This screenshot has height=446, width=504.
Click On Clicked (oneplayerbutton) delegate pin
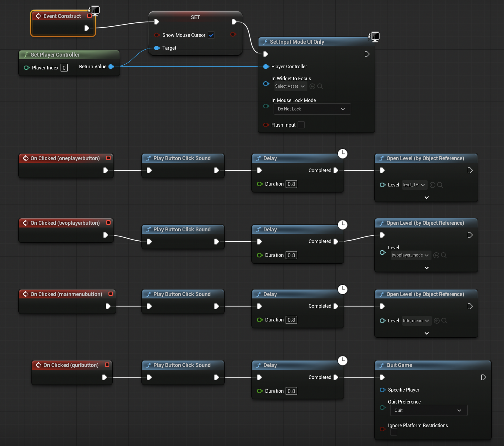(108, 158)
